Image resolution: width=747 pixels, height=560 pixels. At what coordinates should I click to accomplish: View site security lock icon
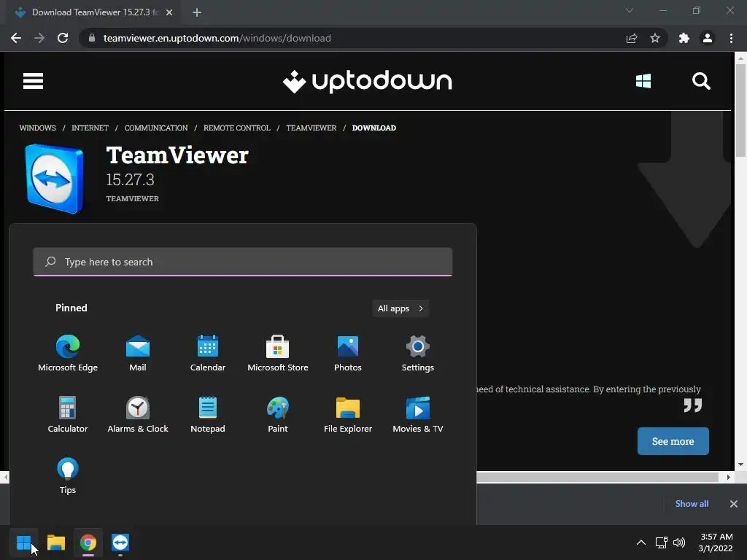[x=92, y=38]
